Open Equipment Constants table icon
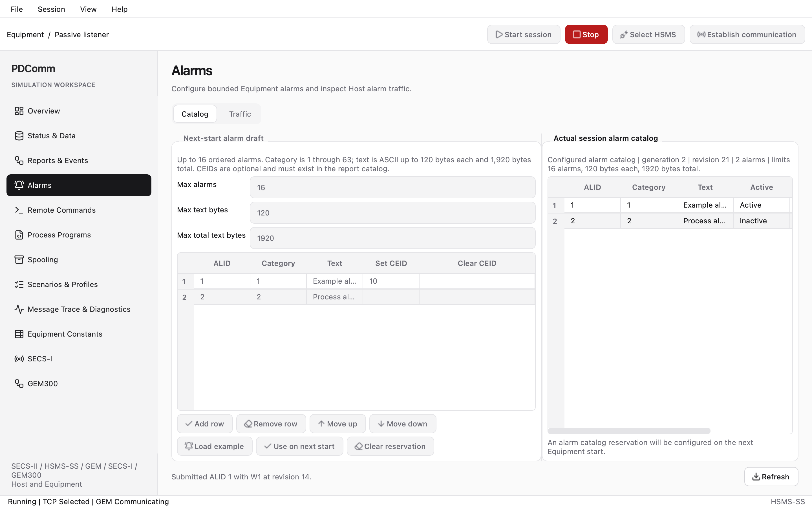 (19, 334)
